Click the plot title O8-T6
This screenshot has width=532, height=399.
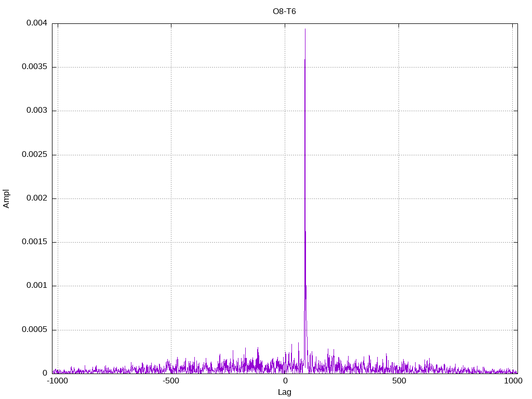[284, 11]
